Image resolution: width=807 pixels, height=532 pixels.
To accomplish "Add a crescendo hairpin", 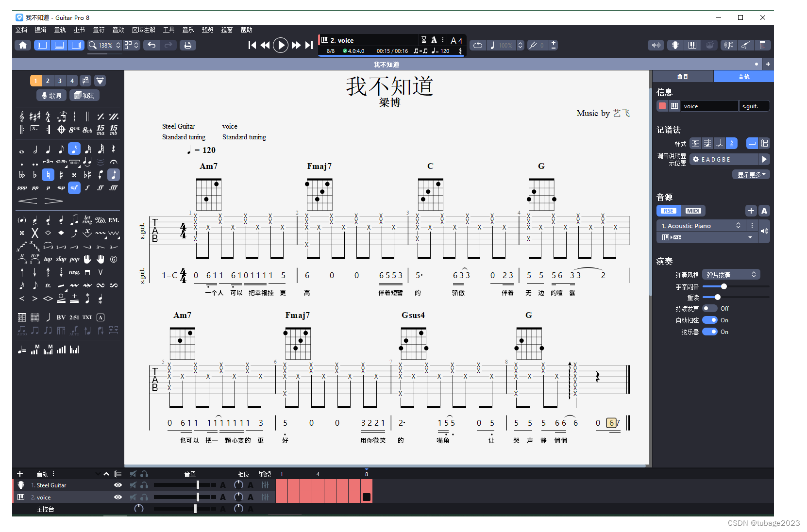I will pos(28,200).
